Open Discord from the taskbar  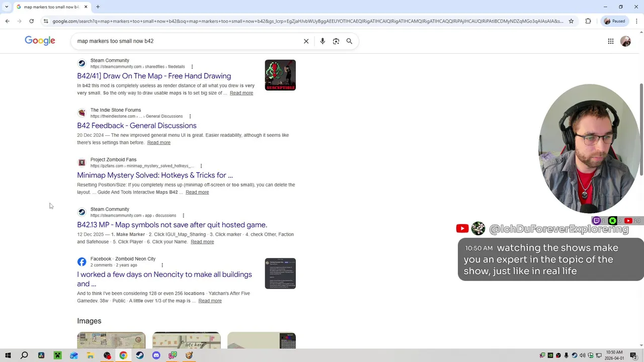tap(156, 355)
